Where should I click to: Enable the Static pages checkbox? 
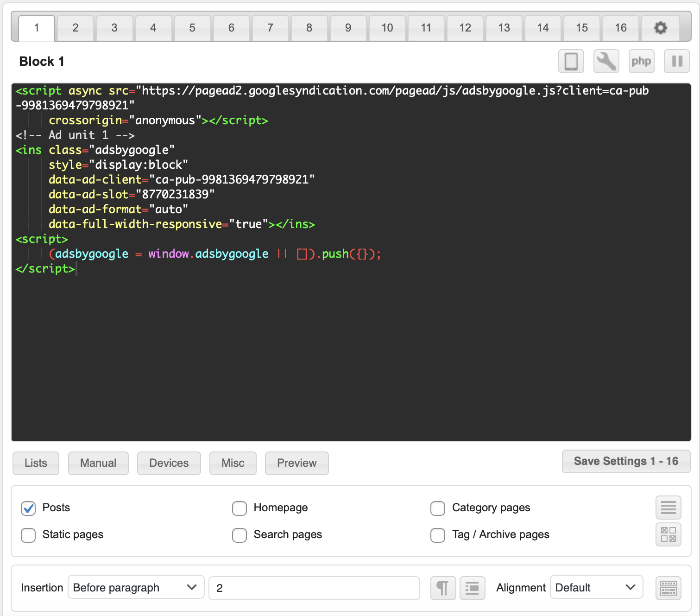pos(28,535)
